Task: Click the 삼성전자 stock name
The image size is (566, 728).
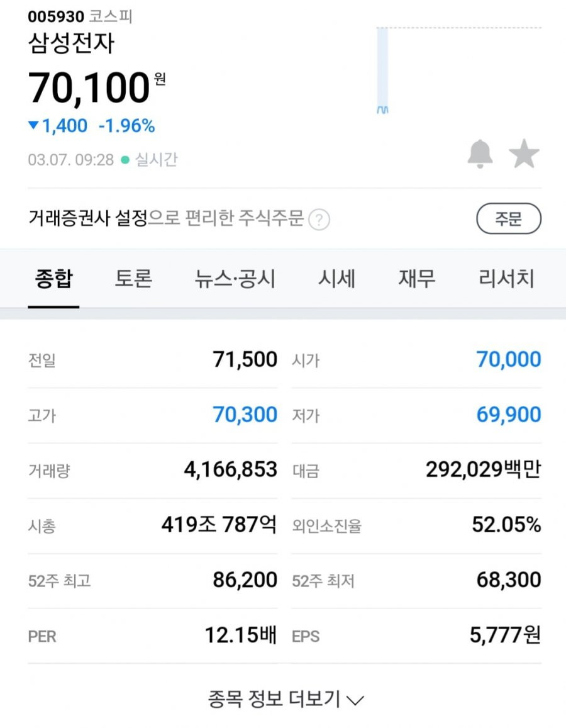Action: point(71,43)
